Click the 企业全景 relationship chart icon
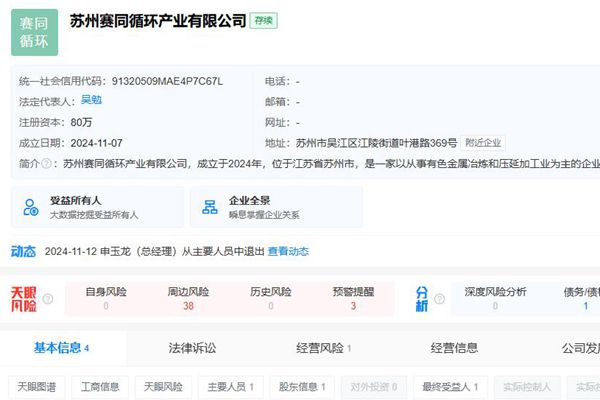Screen dimensions: 600x400 click(210, 207)
